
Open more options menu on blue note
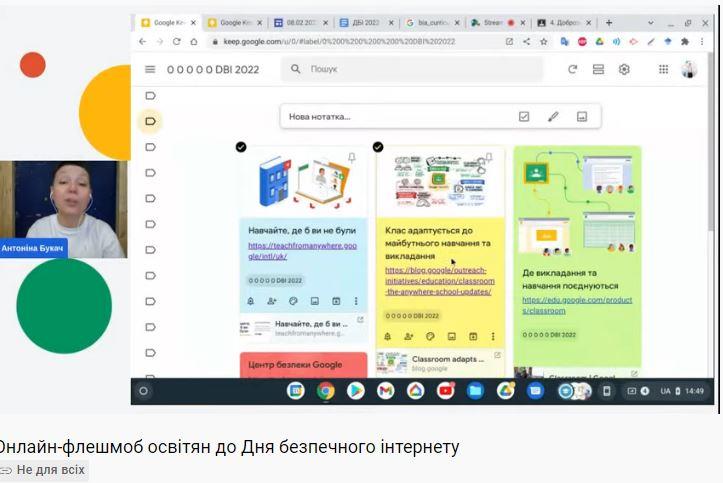pos(356,301)
